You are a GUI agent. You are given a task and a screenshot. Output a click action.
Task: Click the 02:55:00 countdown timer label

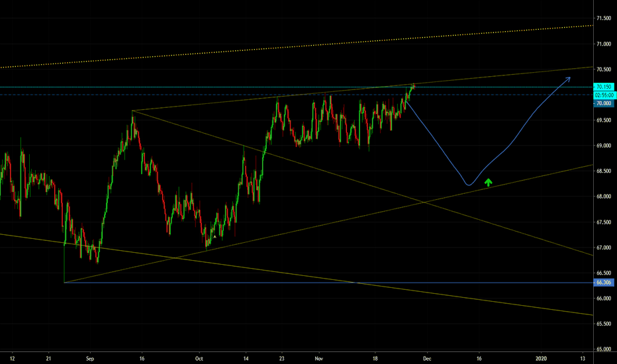point(603,95)
